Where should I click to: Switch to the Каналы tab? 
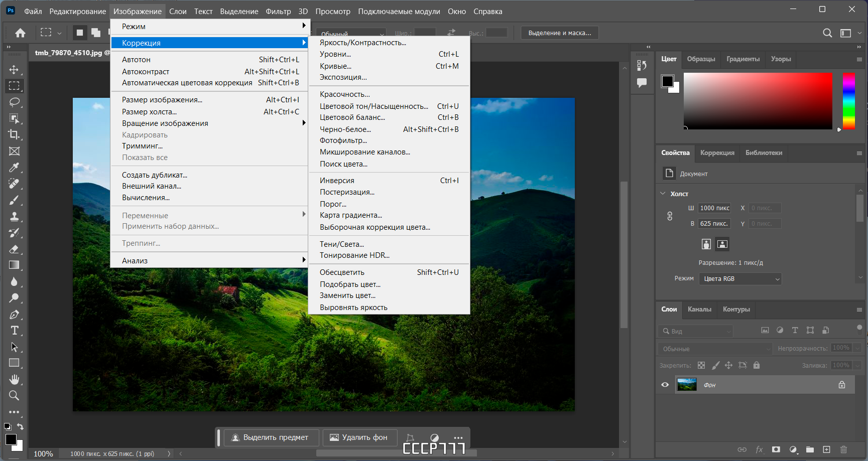click(699, 310)
